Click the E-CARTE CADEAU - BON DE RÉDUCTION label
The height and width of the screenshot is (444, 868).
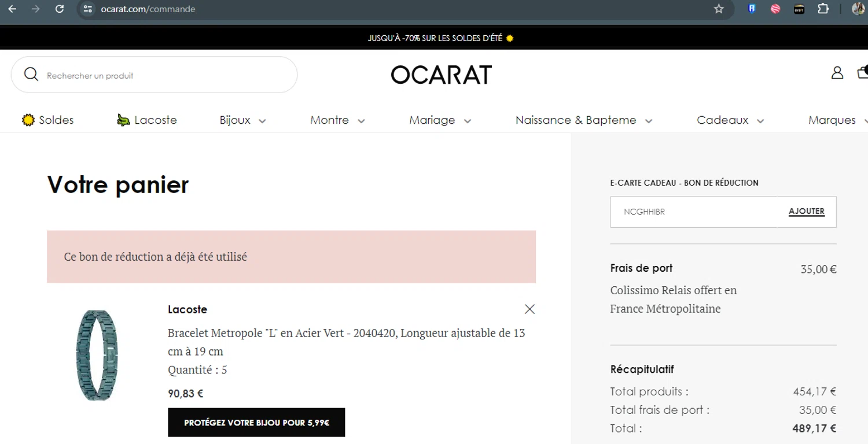(x=684, y=183)
